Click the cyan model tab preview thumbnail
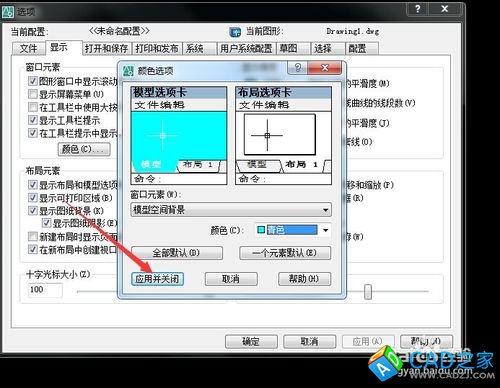Viewport: 500px width, 388px height. pyautogui.click(x=179, y=136)
